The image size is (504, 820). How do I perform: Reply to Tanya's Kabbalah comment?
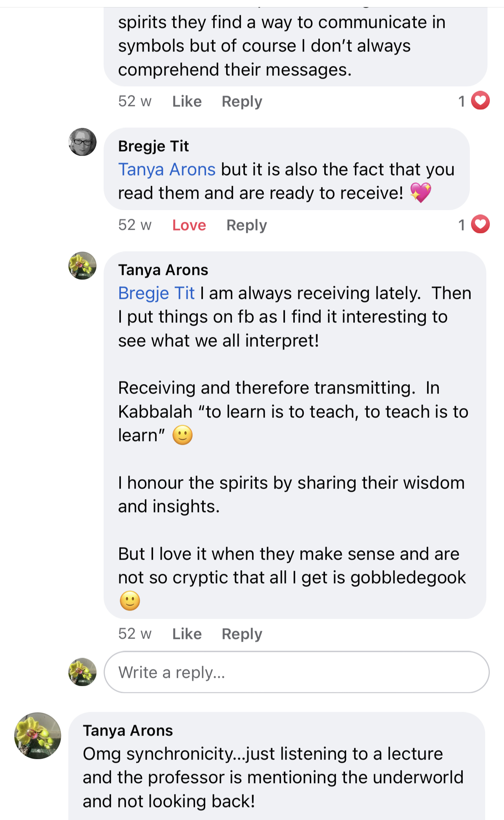(242, 634)
